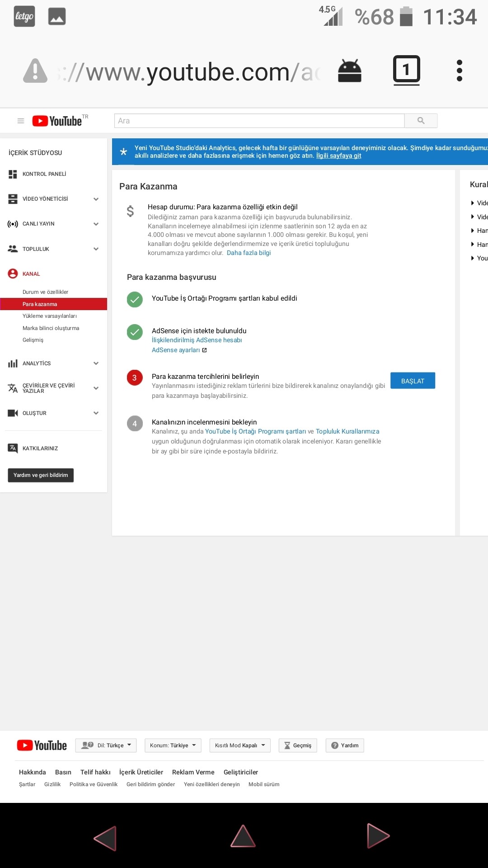Open the AdSense ayarları link

click(176, 350)
